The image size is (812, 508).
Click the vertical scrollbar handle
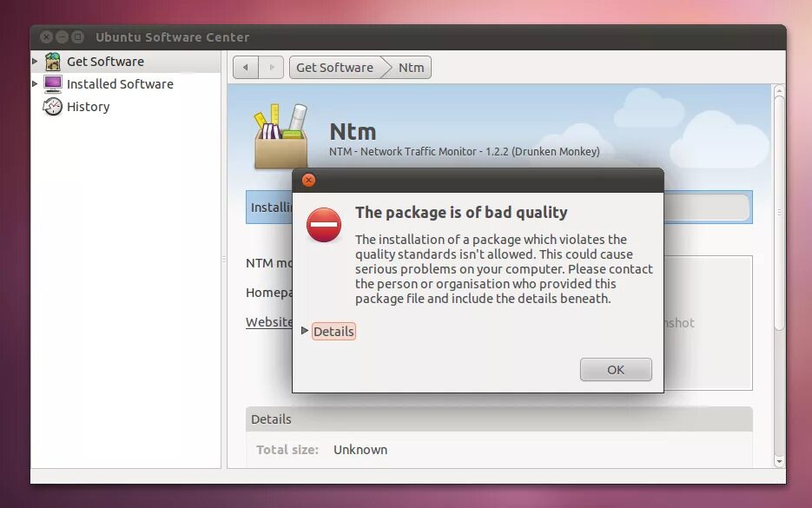779,212
